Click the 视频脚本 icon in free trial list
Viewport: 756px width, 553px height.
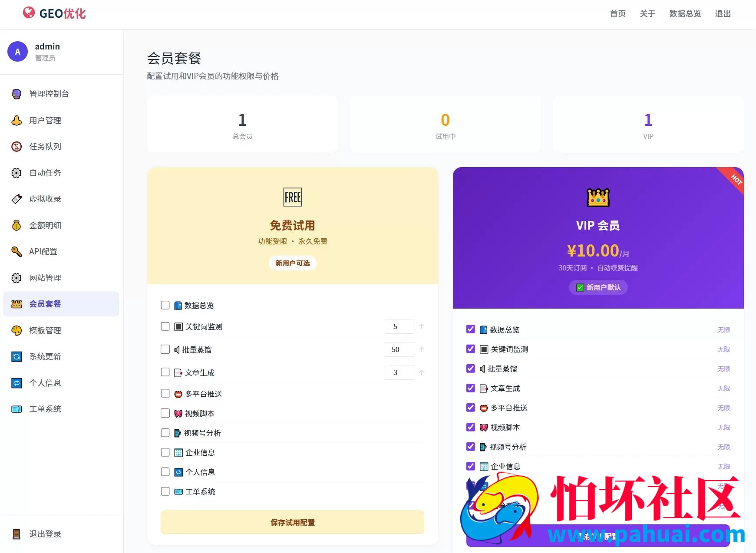click(178, 414)
